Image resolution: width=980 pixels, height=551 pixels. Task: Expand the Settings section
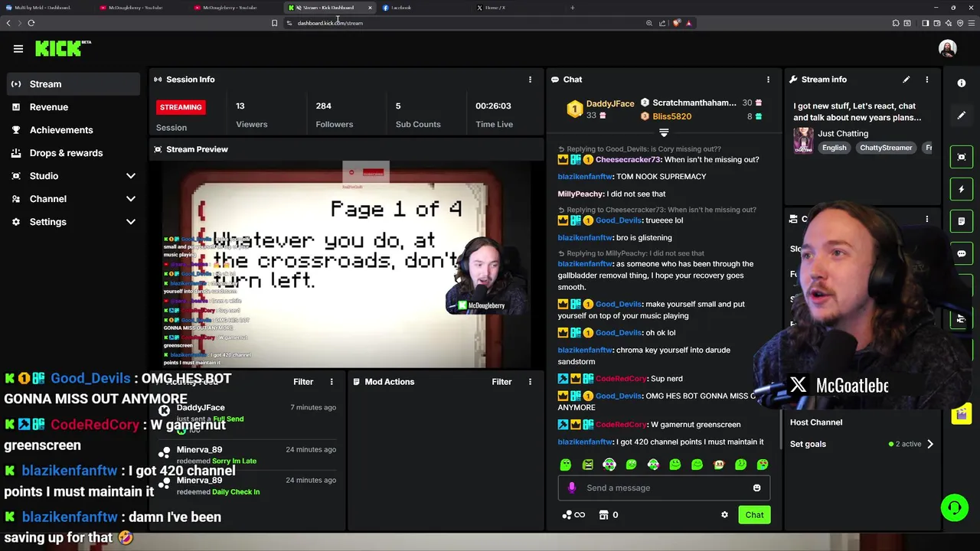pos(74,222)
